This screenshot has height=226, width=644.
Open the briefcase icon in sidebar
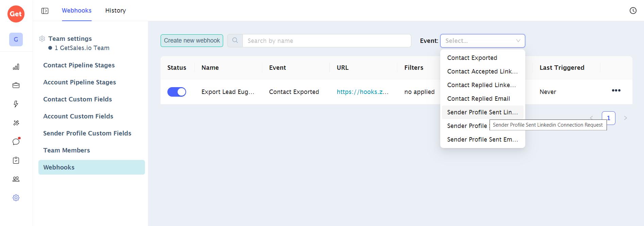tap(16, 85)
